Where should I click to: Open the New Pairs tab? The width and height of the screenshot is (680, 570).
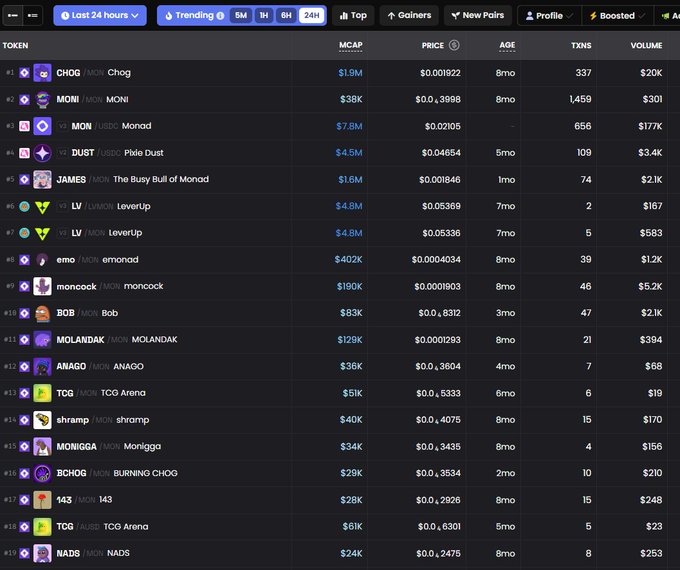click(x=477, y=16)
